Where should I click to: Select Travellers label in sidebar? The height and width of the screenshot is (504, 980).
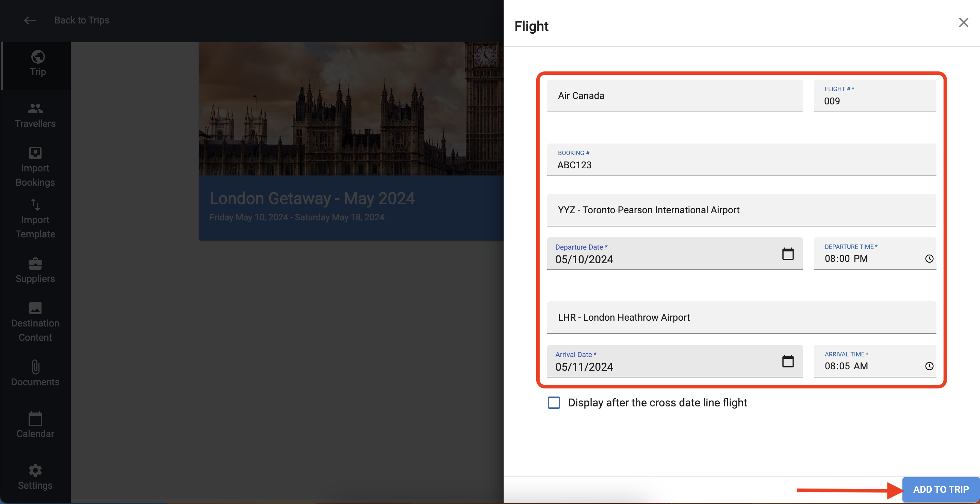tap(35, 123)
